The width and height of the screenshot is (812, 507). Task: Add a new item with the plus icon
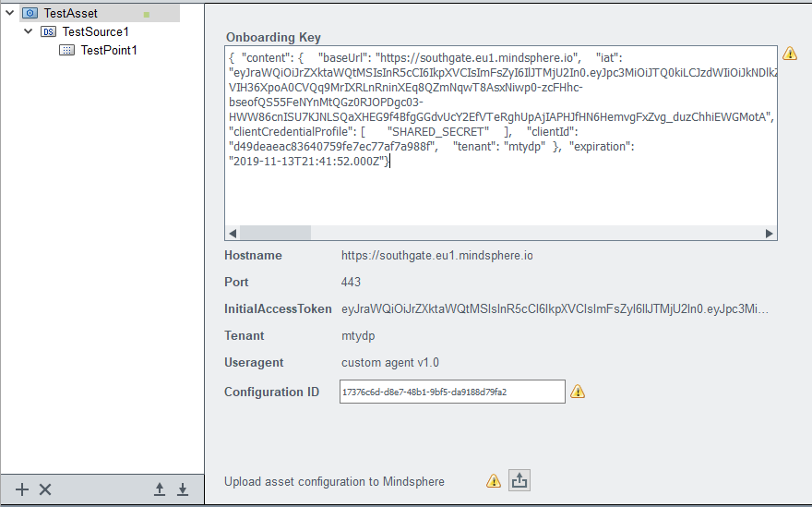22,489
